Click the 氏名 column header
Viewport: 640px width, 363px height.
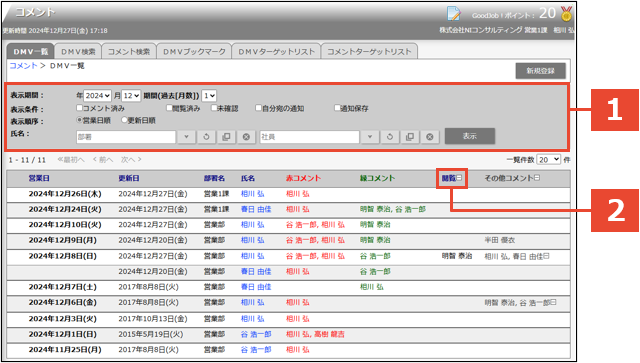(248, 178)
